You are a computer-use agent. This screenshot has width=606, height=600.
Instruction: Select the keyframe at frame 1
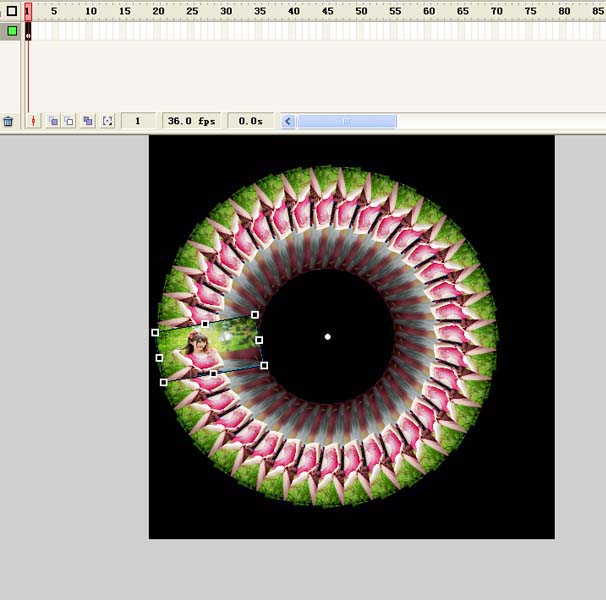click(28, 31)
